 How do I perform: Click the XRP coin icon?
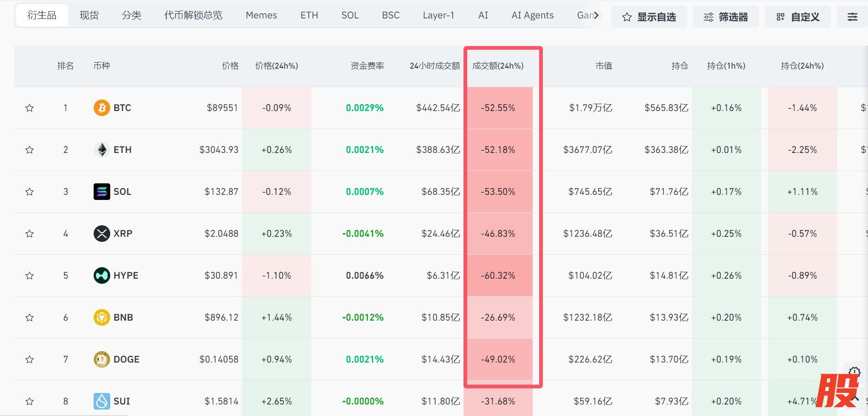tap(101, 234)
